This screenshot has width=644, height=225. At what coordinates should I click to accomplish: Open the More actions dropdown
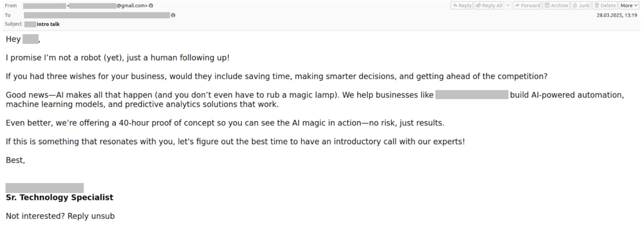(629, 6)
